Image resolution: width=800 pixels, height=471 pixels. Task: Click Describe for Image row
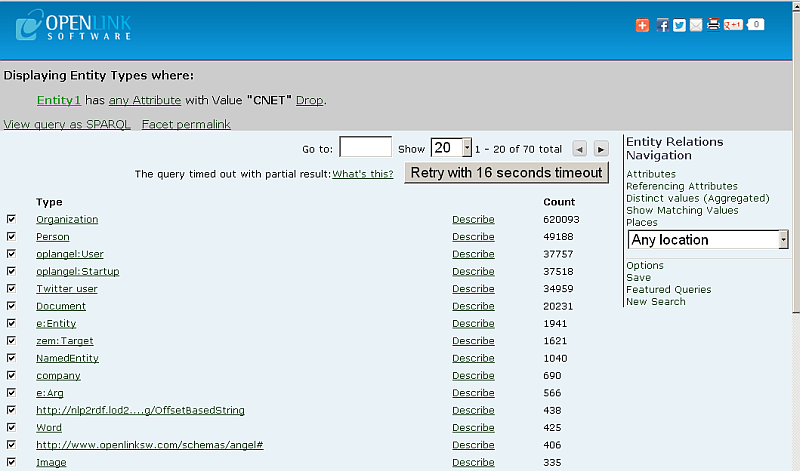tap(473, 462)
